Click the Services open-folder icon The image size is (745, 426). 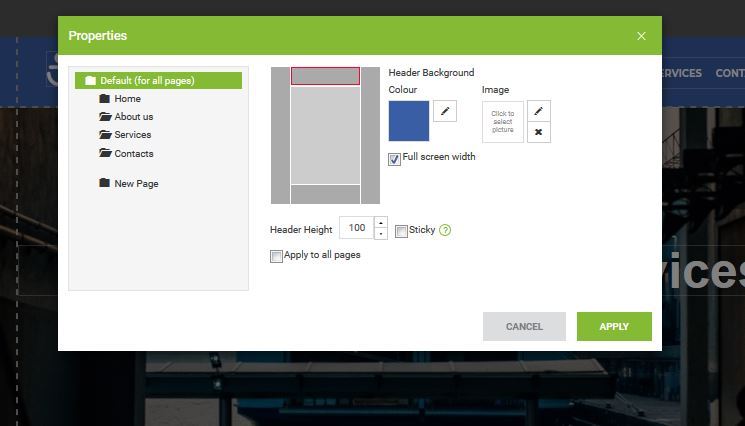105,135
